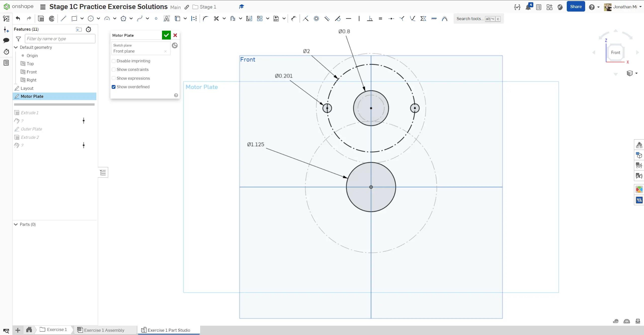Enable Disable imprinting checkbox
644x335 pixels.
pos(114,61)
